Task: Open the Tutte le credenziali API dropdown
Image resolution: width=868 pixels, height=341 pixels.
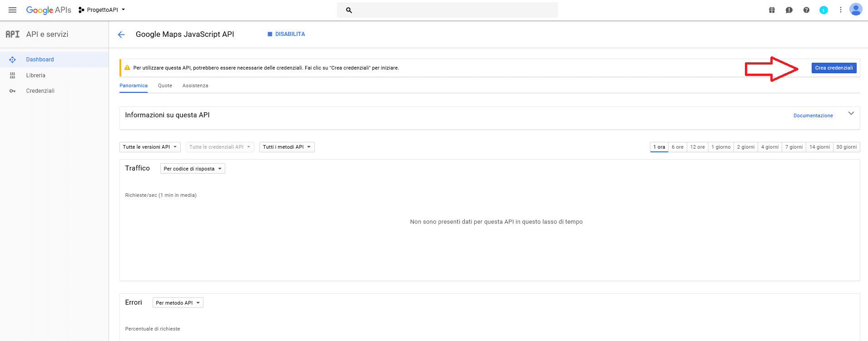Action: click(220, 147)
